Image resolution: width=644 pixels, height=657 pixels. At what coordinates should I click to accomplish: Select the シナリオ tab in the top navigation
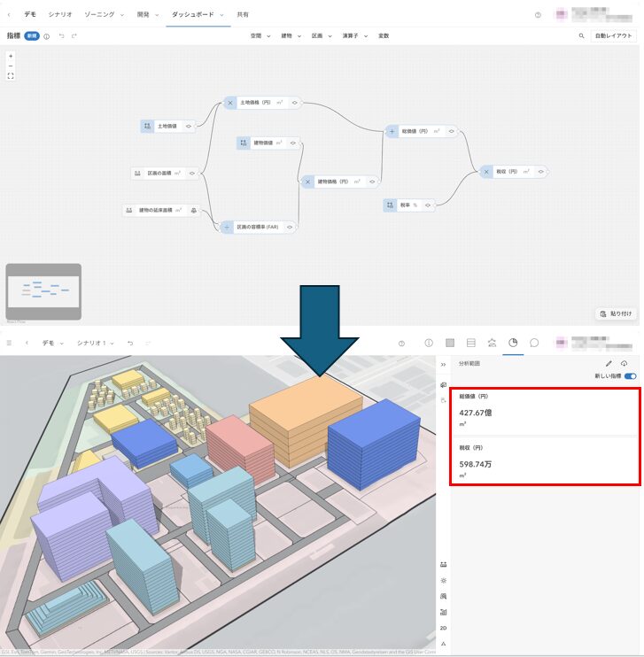click(x=60, y=15)
